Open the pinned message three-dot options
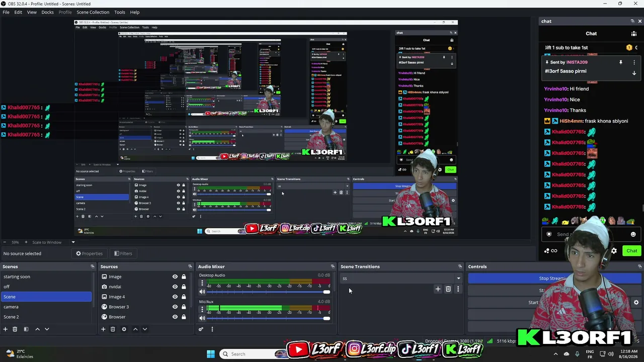Image resolution: width=644 pixels, height=362 pixels. 634,62
